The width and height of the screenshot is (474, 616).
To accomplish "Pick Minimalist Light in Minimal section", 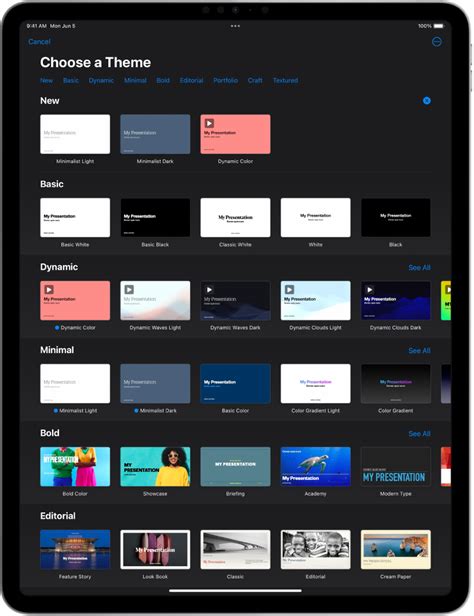I will 75,383.
